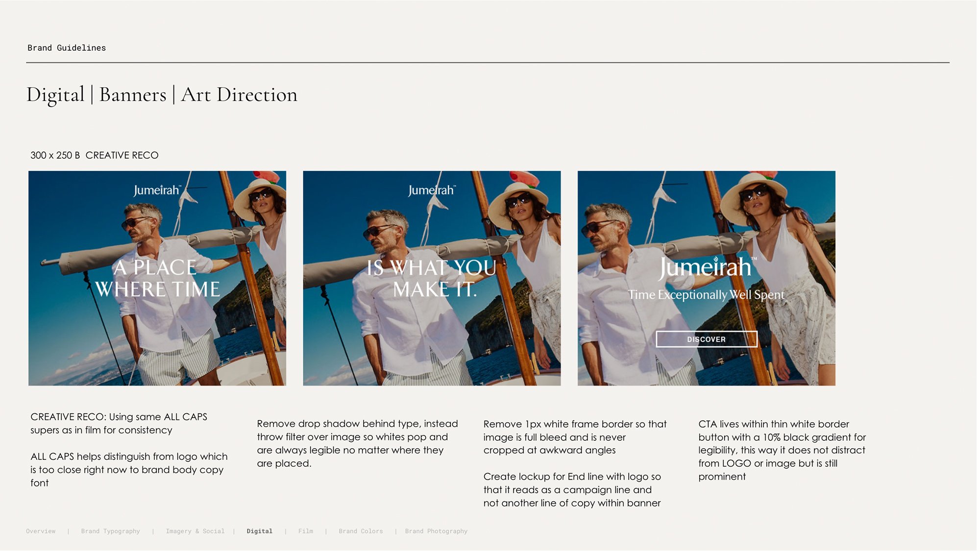980x551 pixels.
Task: Click the 'CTA lives within thin white border' paragraph
Action: [x=782, y=450]
